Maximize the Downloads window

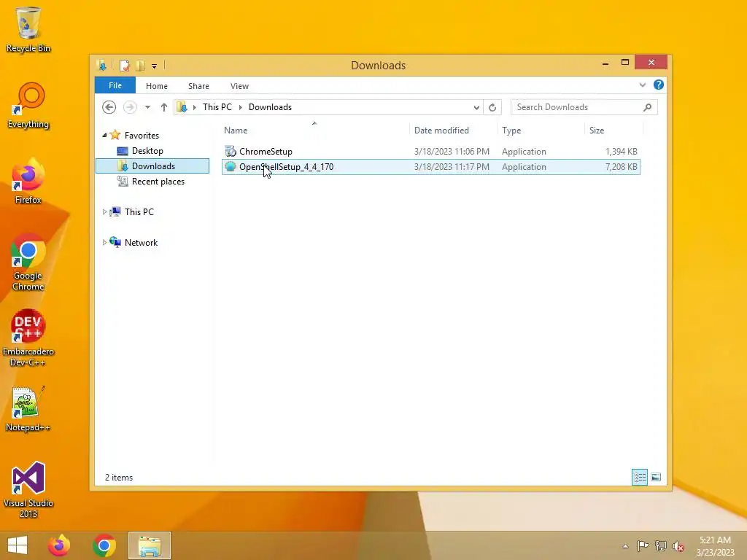(x=625, y=63)
